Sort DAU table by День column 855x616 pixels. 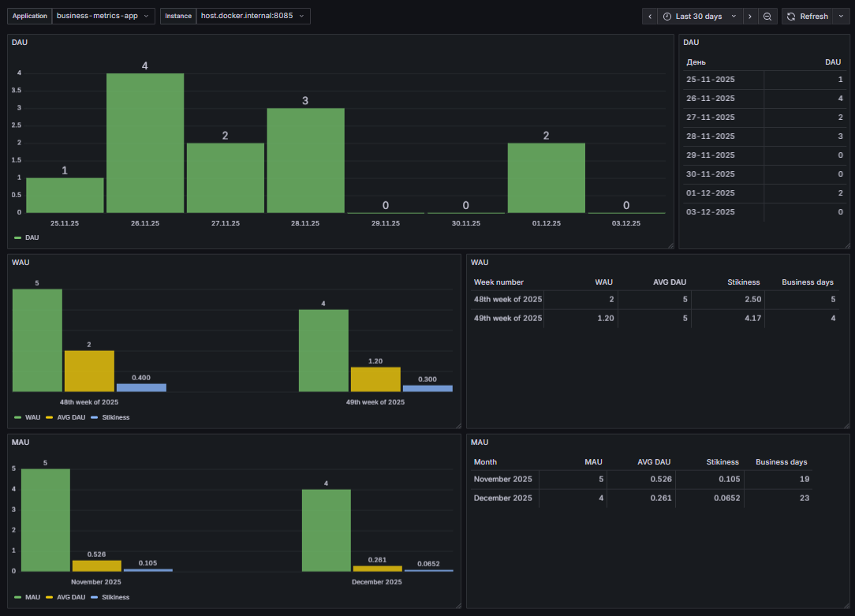pyautogui.click(x=696, y=62)
